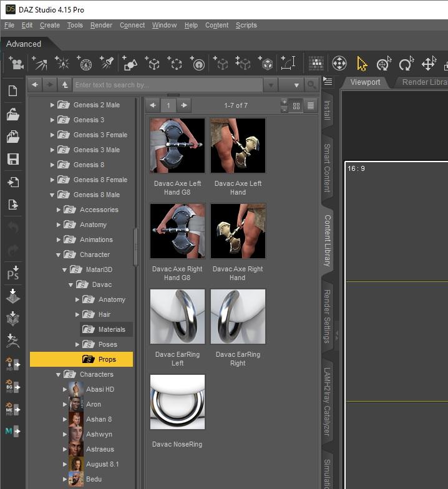Click the Import icon in sidebar
448x489 pixels.
pyautogui.click(x=12, y=182)
